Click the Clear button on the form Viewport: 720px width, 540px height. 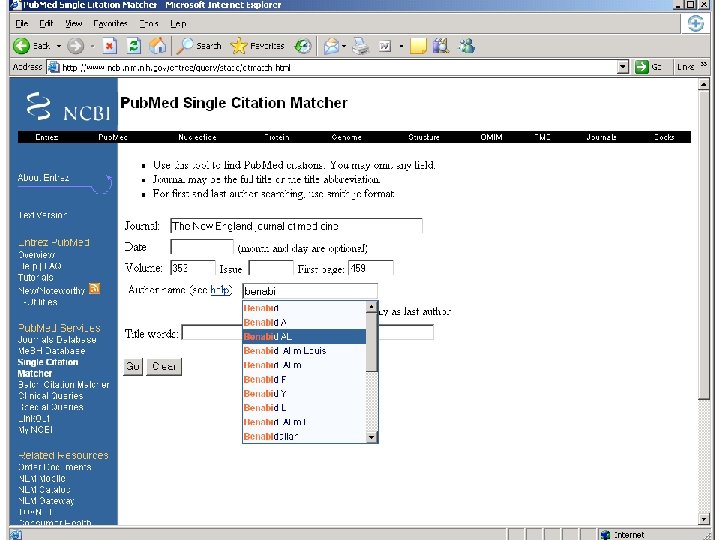(x=164, y=366)
